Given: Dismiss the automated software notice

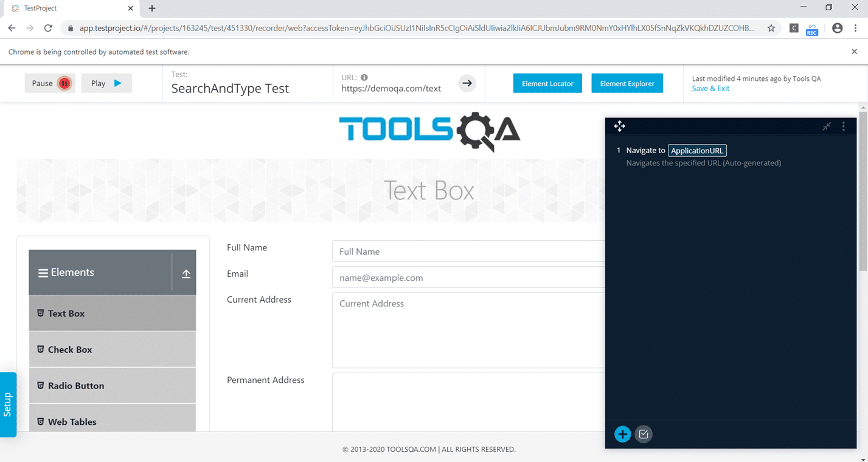Looking at the screenshot, I should [x=855, y=52].
